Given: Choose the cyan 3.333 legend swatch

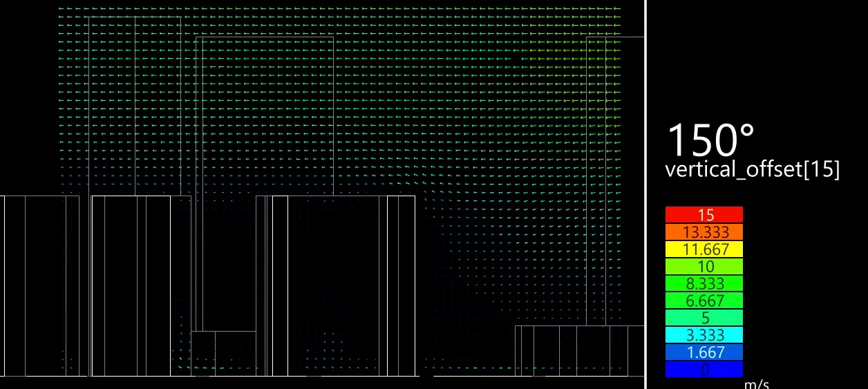Looking at the screenshot, I should pyautogui.click(x=704, y=335).
